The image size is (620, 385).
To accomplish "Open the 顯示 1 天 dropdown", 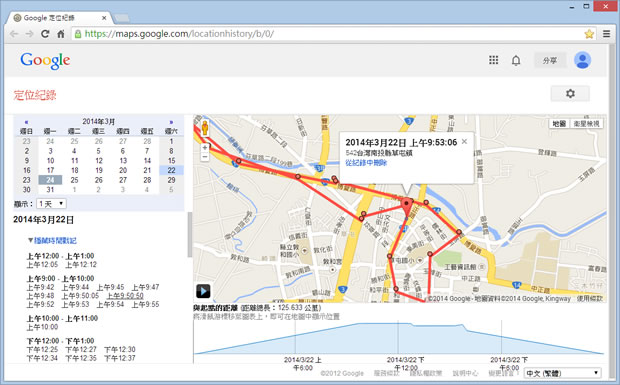I will pyautogui.click(x=51, y=204).
